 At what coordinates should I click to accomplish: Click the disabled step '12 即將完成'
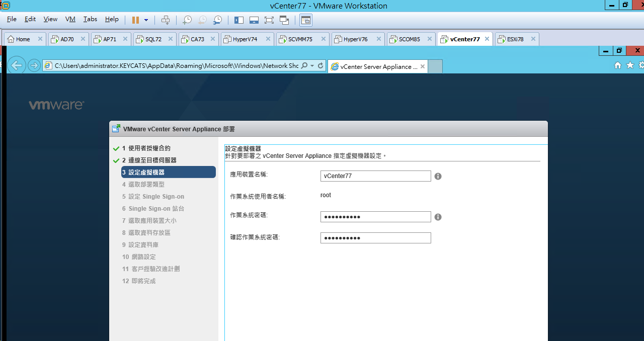click(x=139, y=281)
